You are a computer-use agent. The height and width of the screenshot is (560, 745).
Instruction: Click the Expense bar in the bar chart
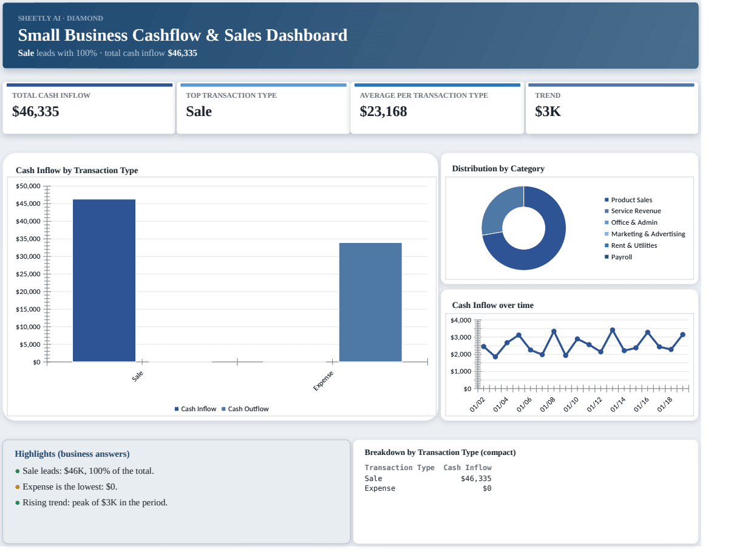point(370,302)
